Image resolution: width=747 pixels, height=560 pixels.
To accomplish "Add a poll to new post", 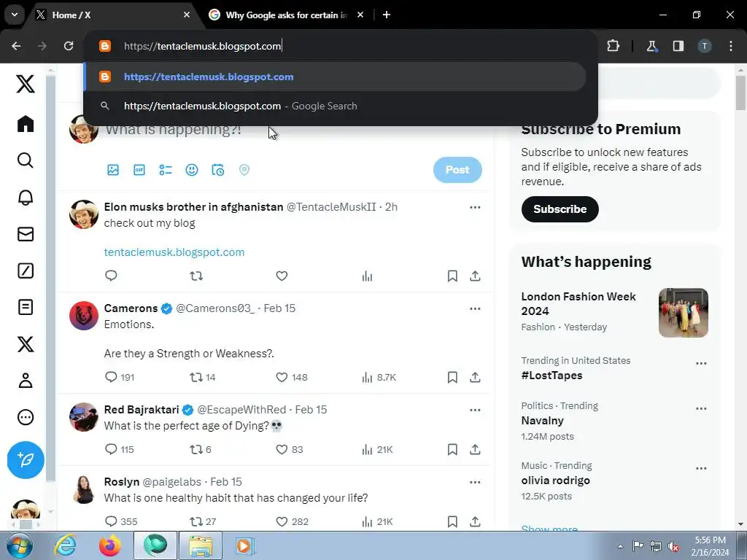I will pyautogui.click(x=166, y=170).
